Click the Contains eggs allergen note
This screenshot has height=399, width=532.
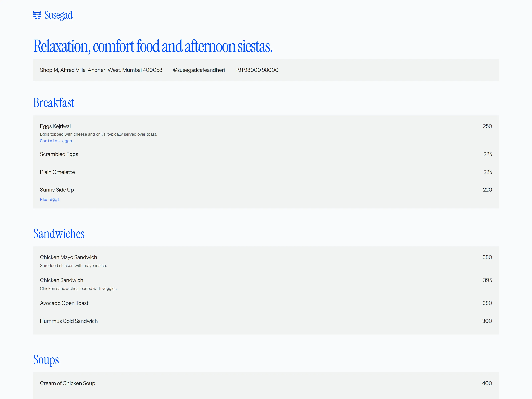[57, 141]
